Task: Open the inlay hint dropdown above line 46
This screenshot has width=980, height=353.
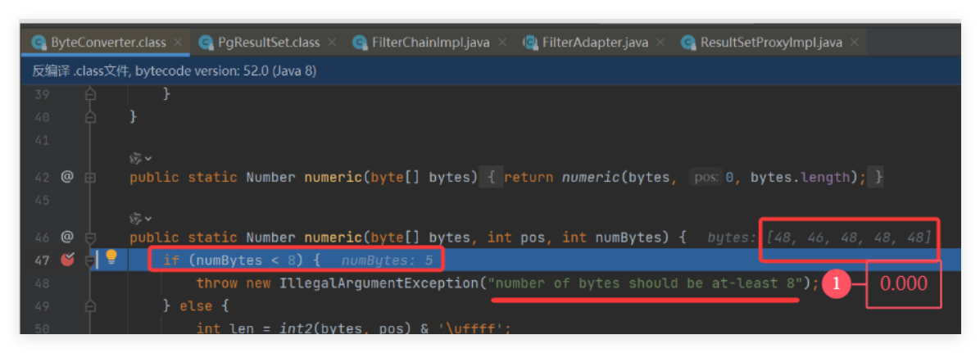Action: click(x=141, y=219)
